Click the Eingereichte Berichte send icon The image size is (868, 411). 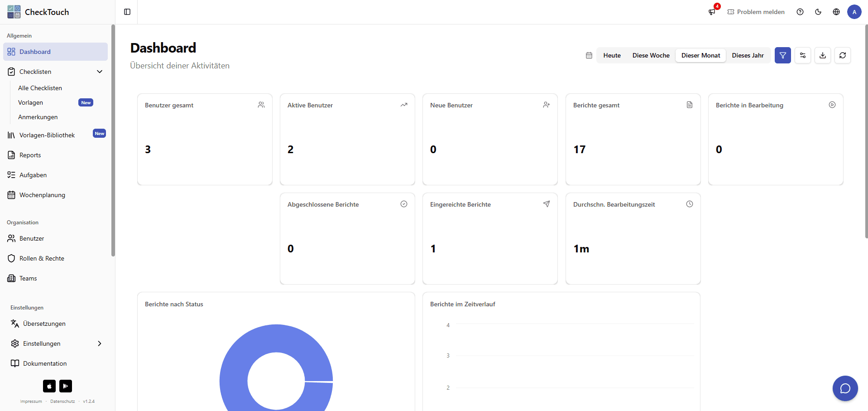(547, 204)
